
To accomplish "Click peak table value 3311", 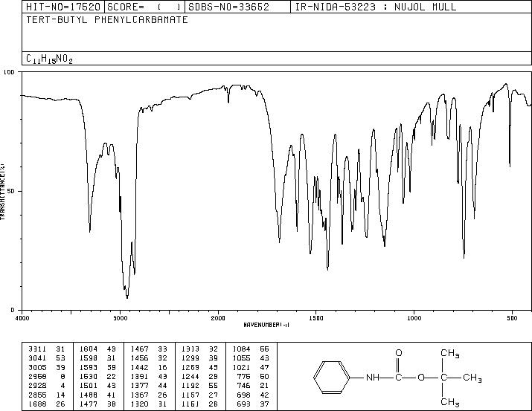I will 37,349.
